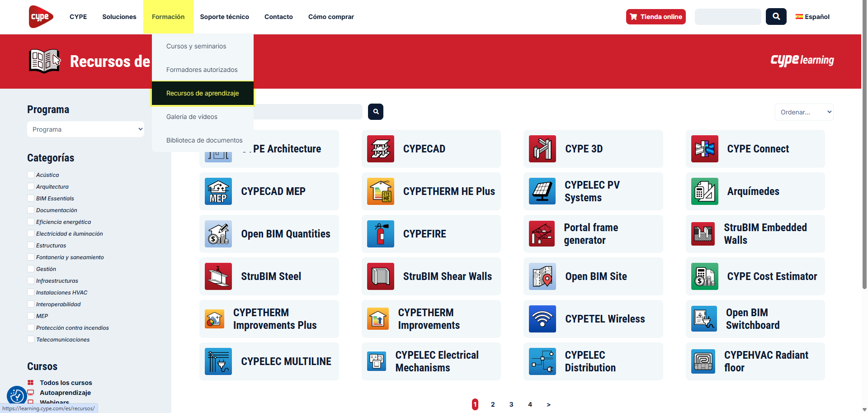Click the CYPE logo in header
Image resolution: width=868 pixels, height=413 pixels.
[41, 17]
